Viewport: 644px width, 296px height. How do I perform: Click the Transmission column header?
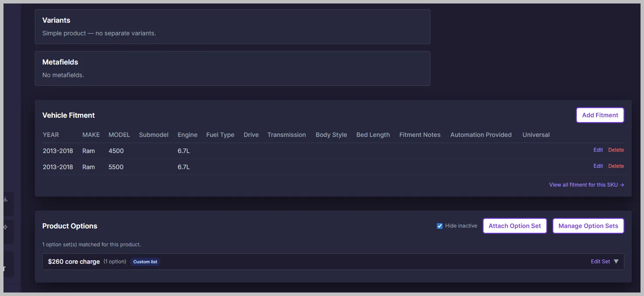286,135
